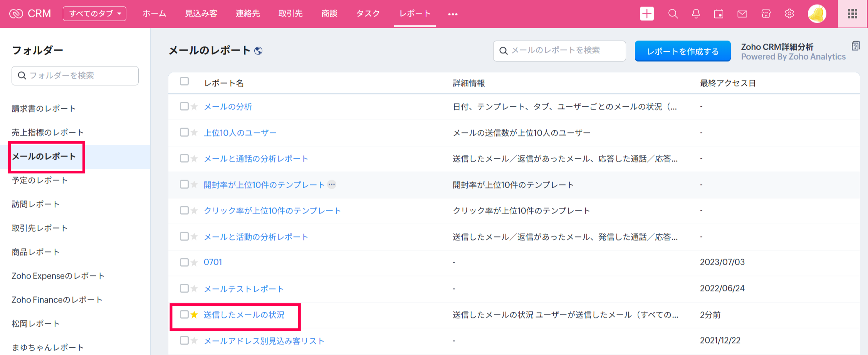Viewport: 868px width, 355px height.
Task: Open the notifications bell icon
Action: (696, 14)
